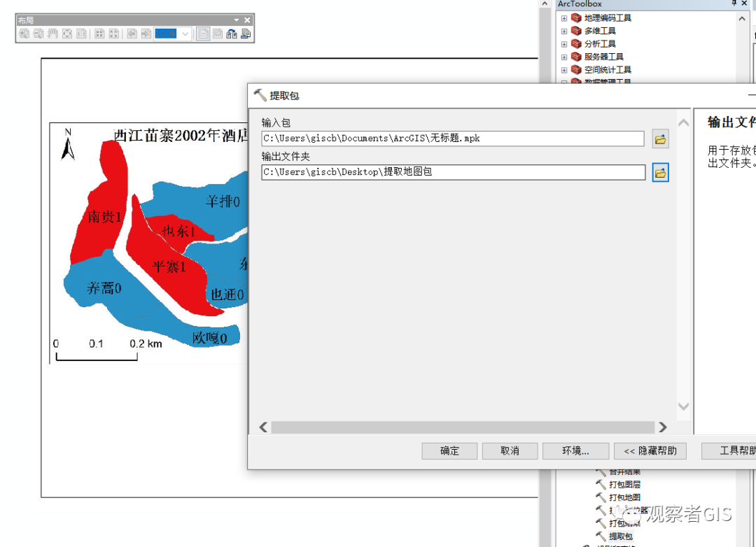
Task: Toggle Draft Mode in layout toolbar
Action: (203, 34)
